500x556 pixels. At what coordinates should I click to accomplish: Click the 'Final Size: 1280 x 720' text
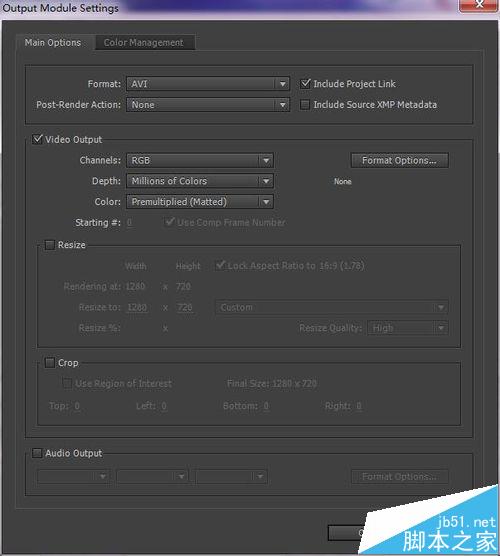[x=272, y=383]
